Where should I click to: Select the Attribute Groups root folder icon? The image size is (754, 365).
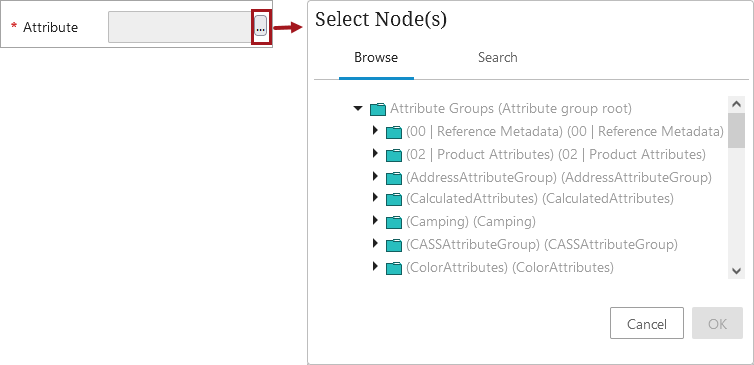378,110
